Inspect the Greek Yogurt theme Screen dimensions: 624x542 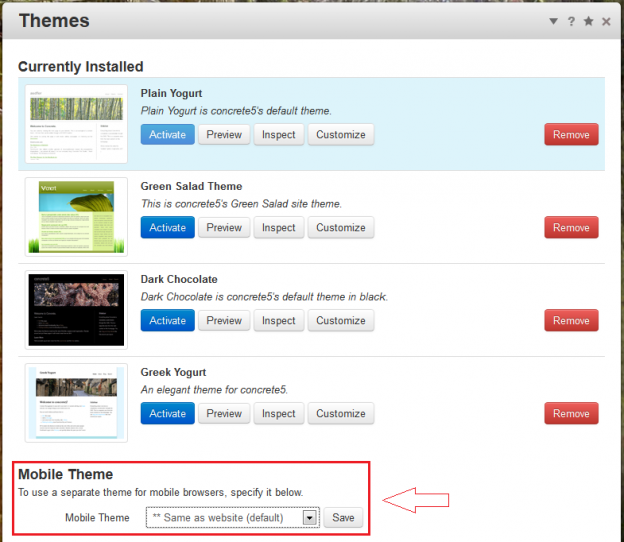pos(279,413)
